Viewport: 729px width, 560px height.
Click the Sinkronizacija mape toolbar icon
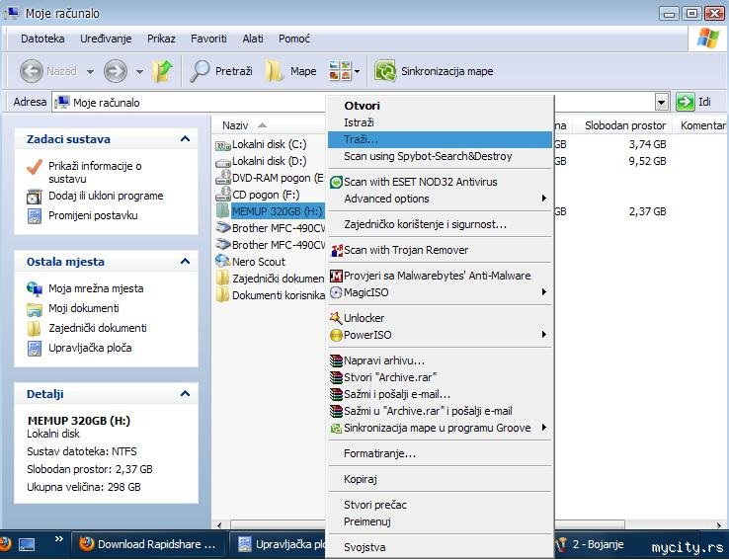[385, 71]
